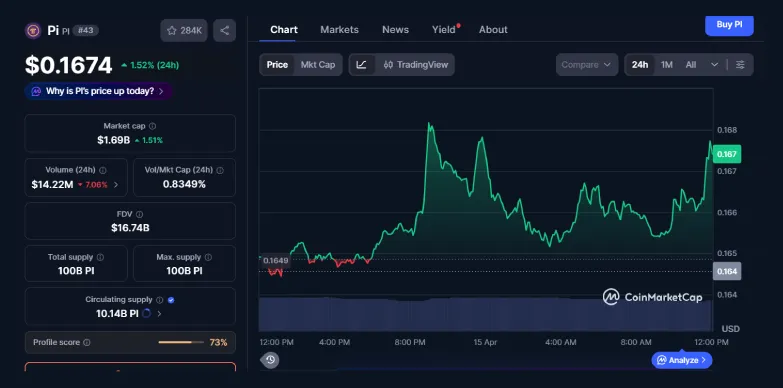Image resolution: width=783 pixels, height=388 pixels.
Task: Open the News tab
Action: pos(395,30)
